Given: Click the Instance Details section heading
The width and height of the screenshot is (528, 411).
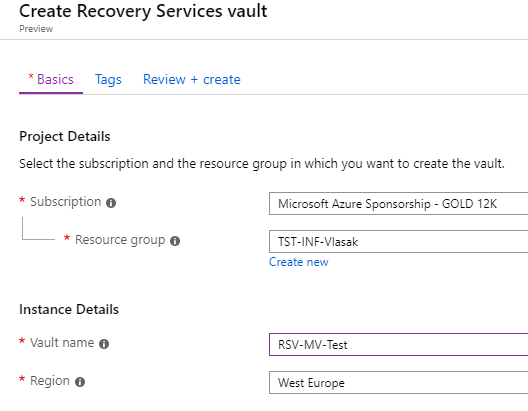Looking at the screenshot, I should pos(69,309).
